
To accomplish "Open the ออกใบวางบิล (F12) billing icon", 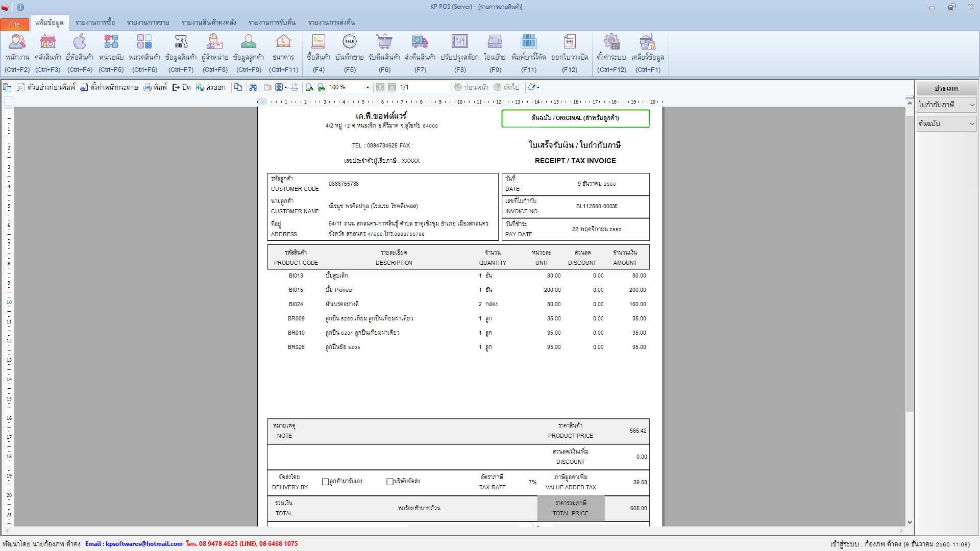I will coord(570,54).
